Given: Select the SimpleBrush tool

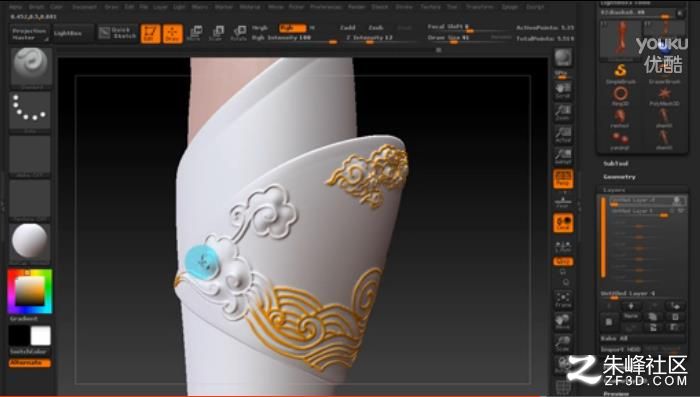Looking at the screenshot, I should pyautogui.click(x=621, y=74).
